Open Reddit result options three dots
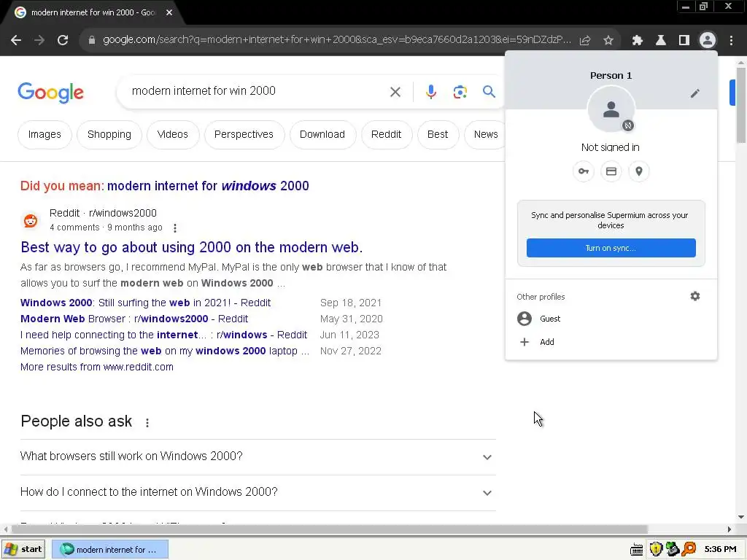Screen dimensions: 747x560 pyautogui.click(x=175, y=228)
